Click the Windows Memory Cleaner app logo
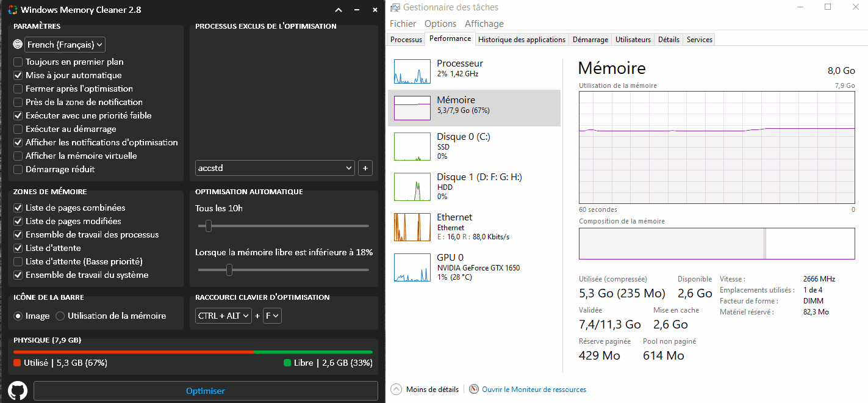The height and width of the screenshot is (403, 868). coord(10,10)
